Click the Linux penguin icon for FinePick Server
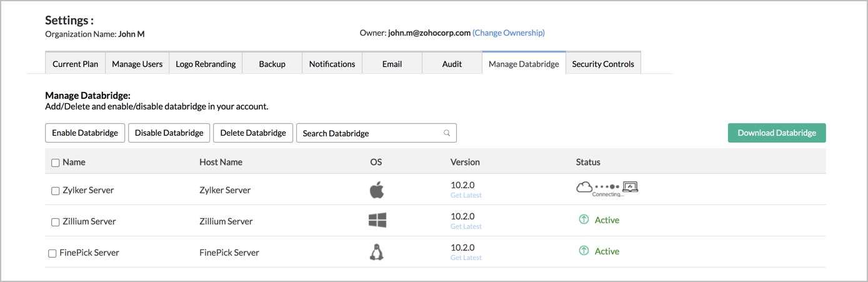This screenshot has height=282, width=868. click(x=377, y=252)
